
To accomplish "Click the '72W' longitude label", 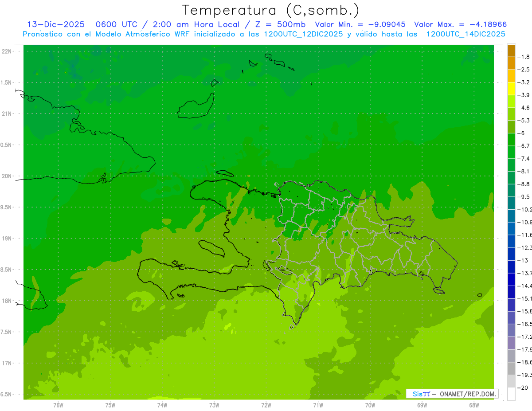I will coord(266,405).
